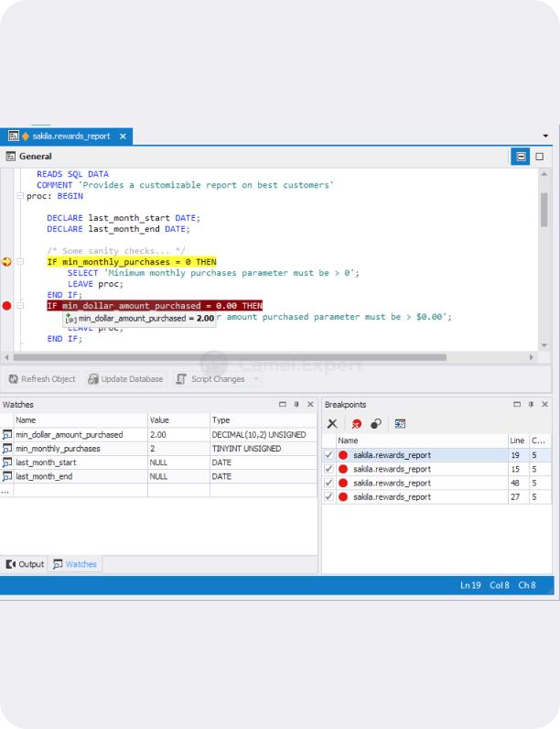Disable the breakpoint at line 48
This screenshot has height=729, width=560.
328,483
